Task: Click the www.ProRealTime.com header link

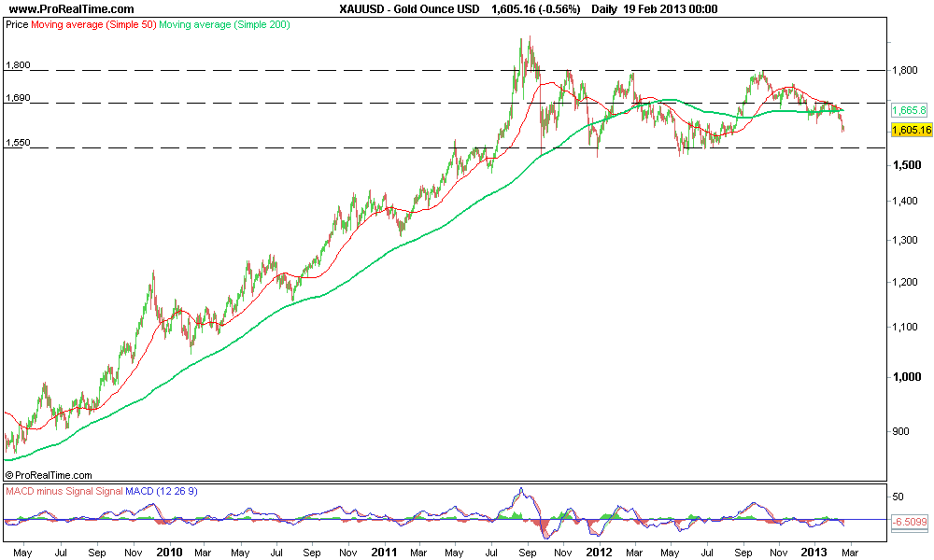Action: coord(72,9)
